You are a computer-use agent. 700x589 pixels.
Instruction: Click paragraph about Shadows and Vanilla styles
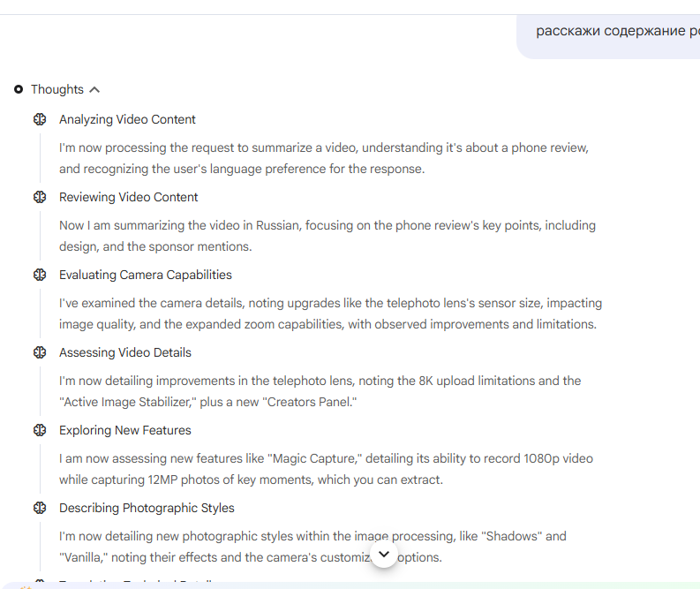pyautogui.click(x=312, y=547)
